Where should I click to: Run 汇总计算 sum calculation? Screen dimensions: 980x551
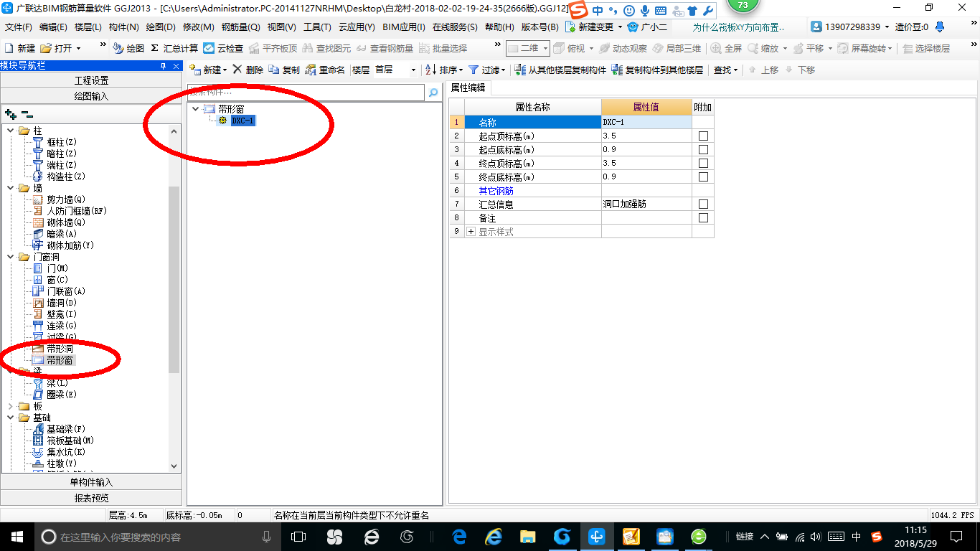174,48
